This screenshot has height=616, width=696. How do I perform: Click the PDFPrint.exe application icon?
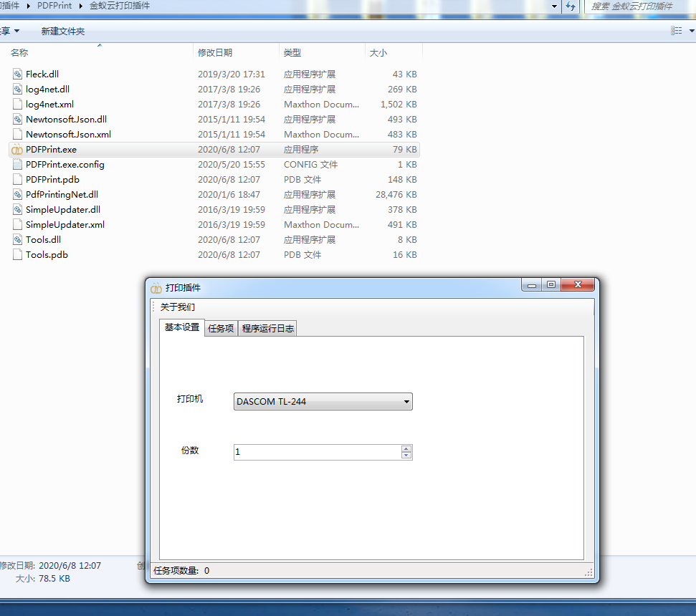[17, 150]
